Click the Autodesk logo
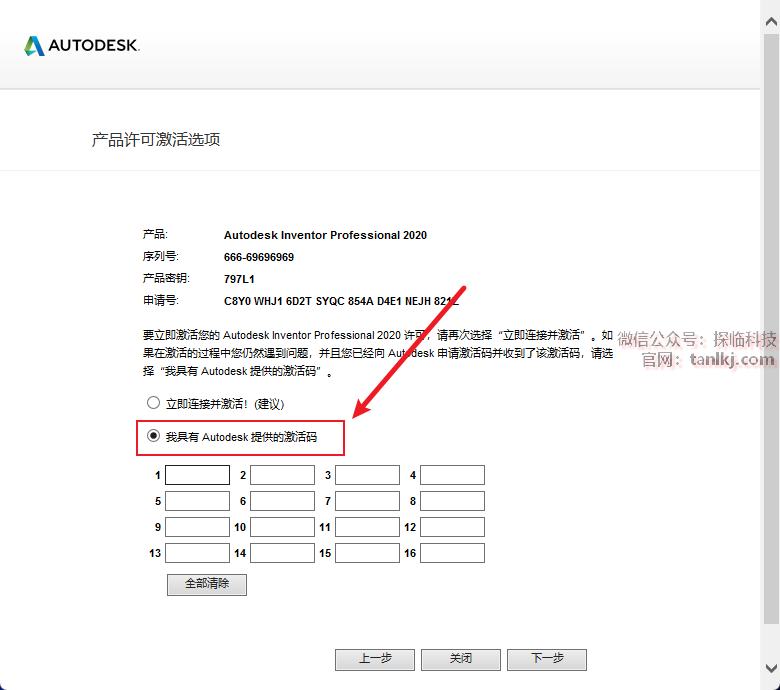The width and height of the screenshot is (780, 690). click(82, 45)
